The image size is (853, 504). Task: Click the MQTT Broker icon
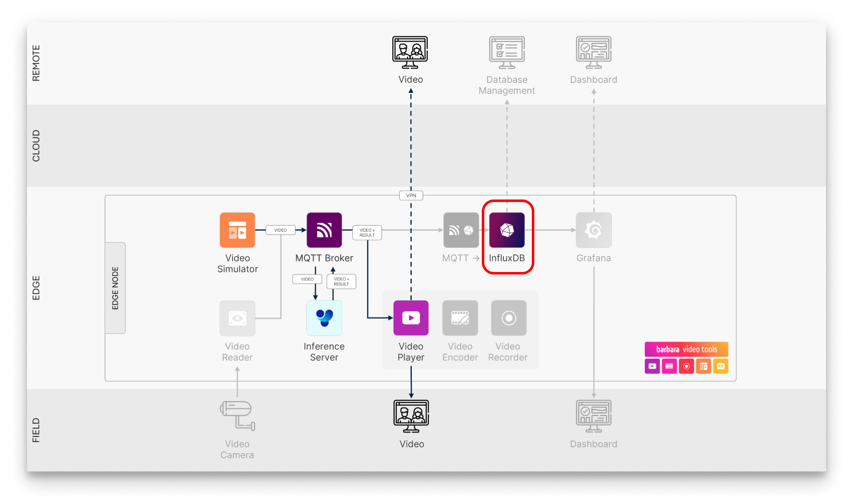click(x=324, y=230)
